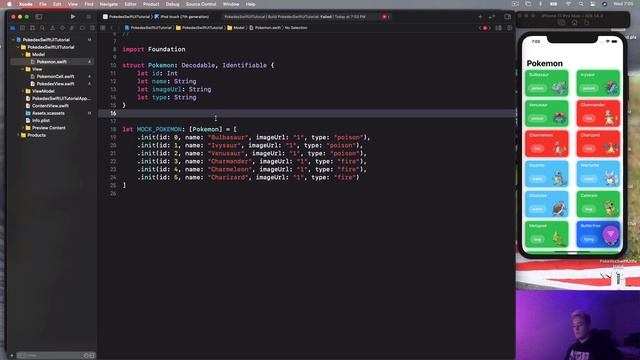
Task: Expand the Products folder
Action: pos(18,135)
